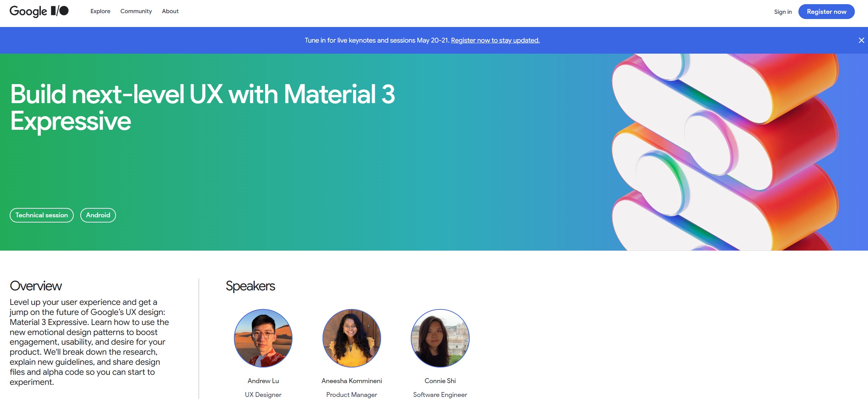Screen dimensions: 868x408
Task: Open Aneesha Kommineni's profile photo
Action: coord(352,338)
